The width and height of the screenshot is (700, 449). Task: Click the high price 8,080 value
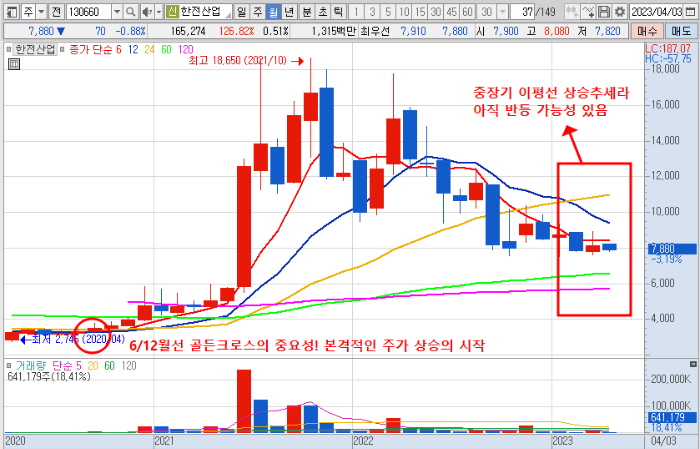coord(557,31)
